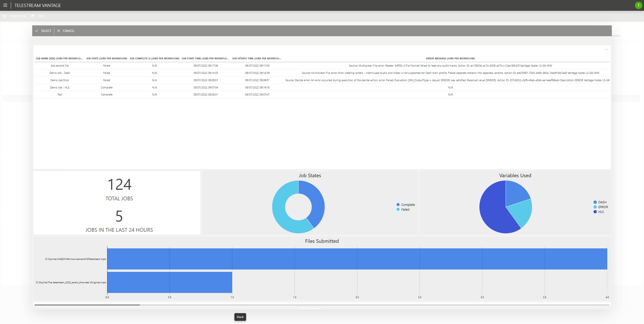Click Failed state of Job second file

(x=107, y=66)
